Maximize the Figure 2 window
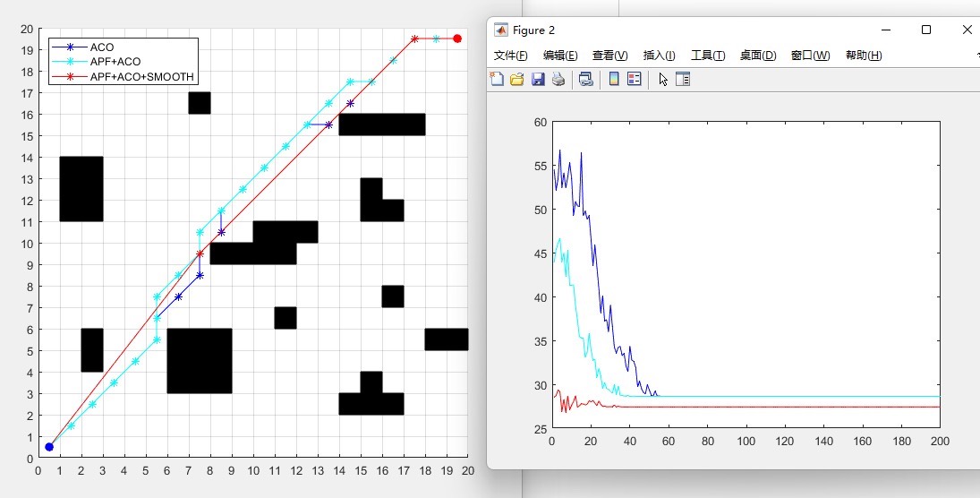 coord(926,30)
